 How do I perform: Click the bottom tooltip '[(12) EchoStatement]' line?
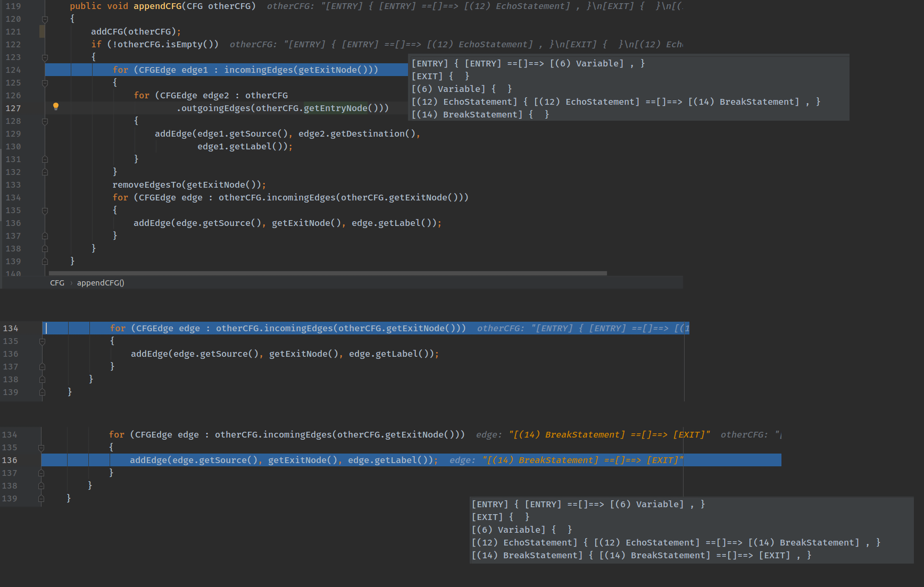[x=676, y=543]
